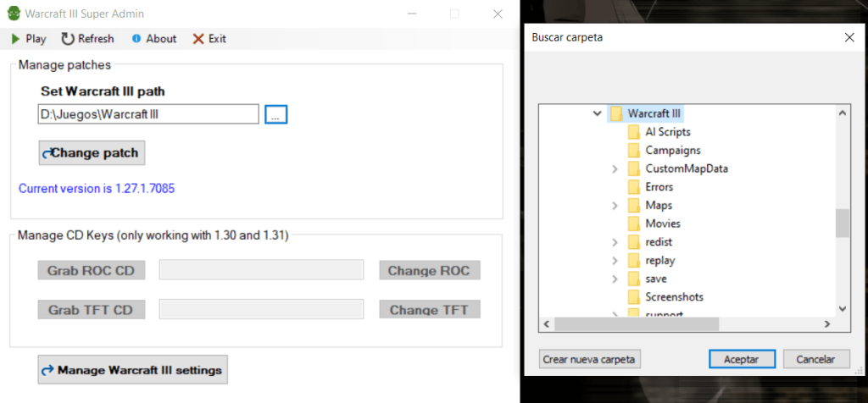Screen dimensions: 868x403
Task: Click the Movies folder icon
Action: [x=634, y=224]
